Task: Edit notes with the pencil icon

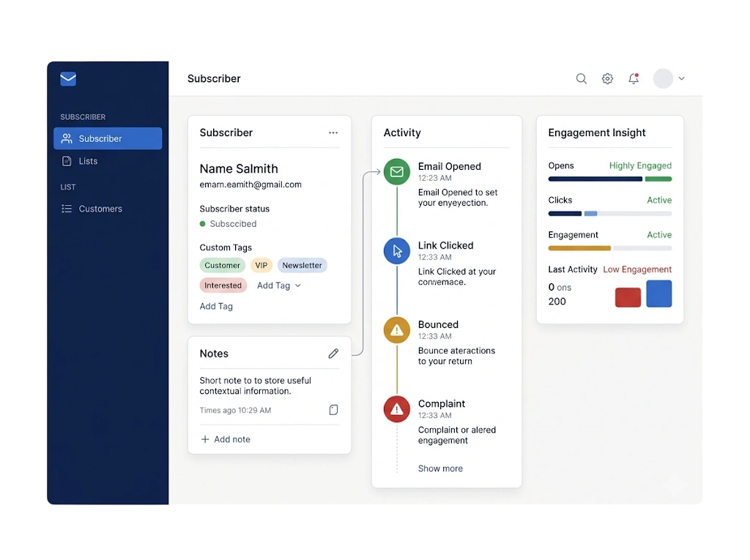Action: [333, 354]
